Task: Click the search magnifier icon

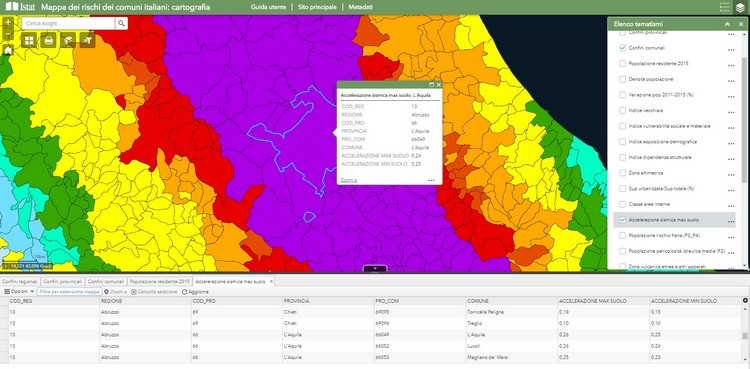Action: pos(121,23)
